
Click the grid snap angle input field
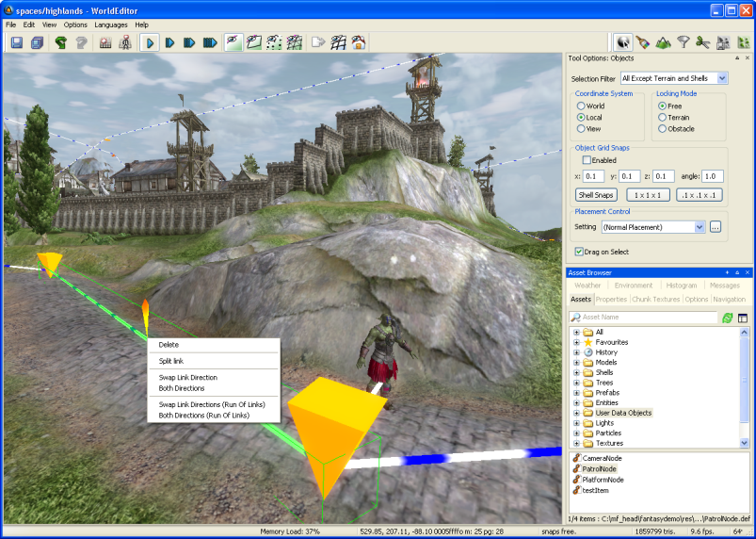click(712, 176)
